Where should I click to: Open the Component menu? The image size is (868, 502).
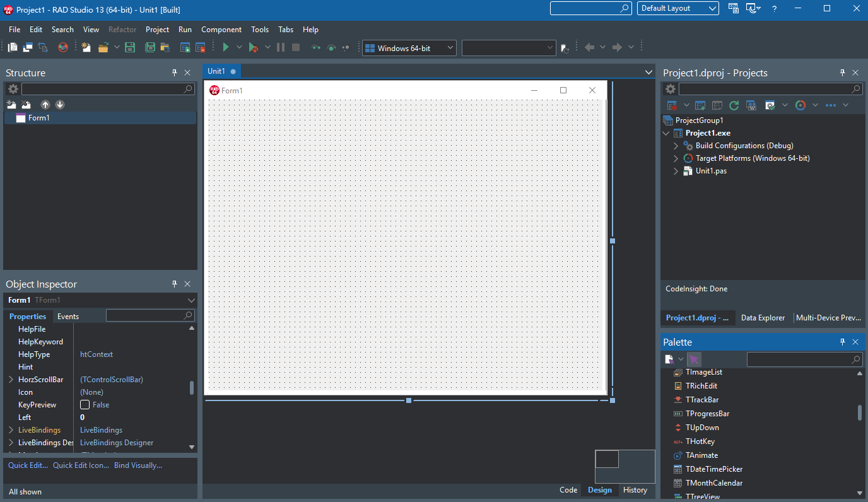pyautogui.click(x=221, y=30)
